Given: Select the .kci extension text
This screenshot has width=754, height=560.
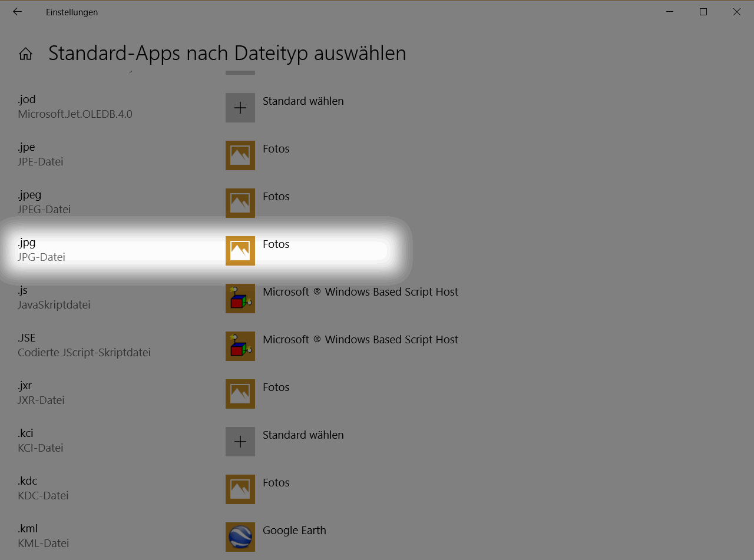Looking at the screenshot, I should pyautogui.click(x=25, y=433).
